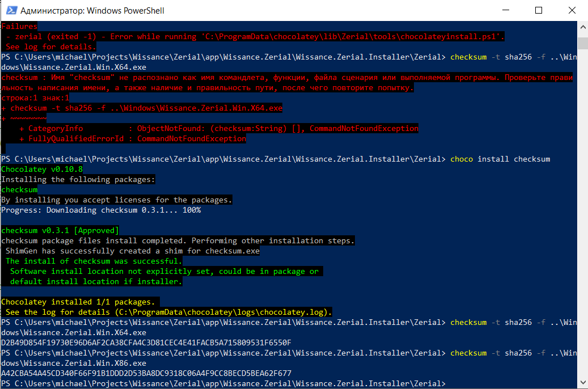The width and height of the screenshot is (588, 389).
Task: Click the red '+ checksum -t sha256' error echo line
Action: pos(142,108)
